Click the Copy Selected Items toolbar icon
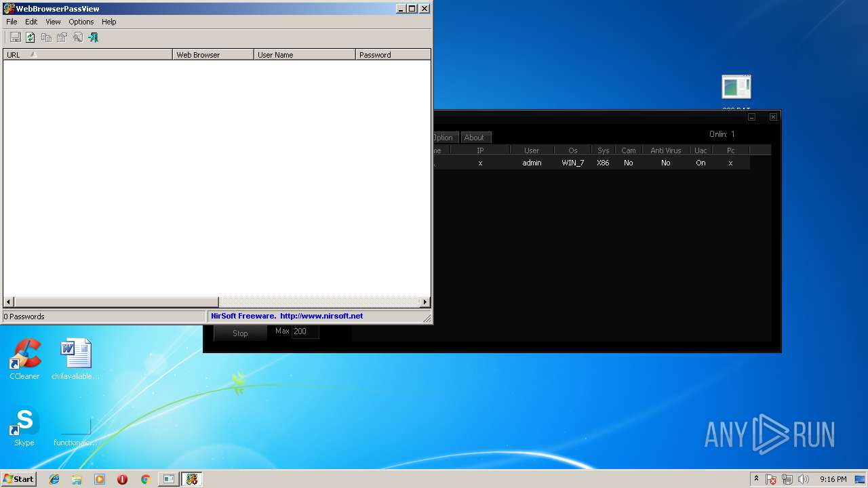The height and width of the screenshot is (488, 868). tap(46, 38)
